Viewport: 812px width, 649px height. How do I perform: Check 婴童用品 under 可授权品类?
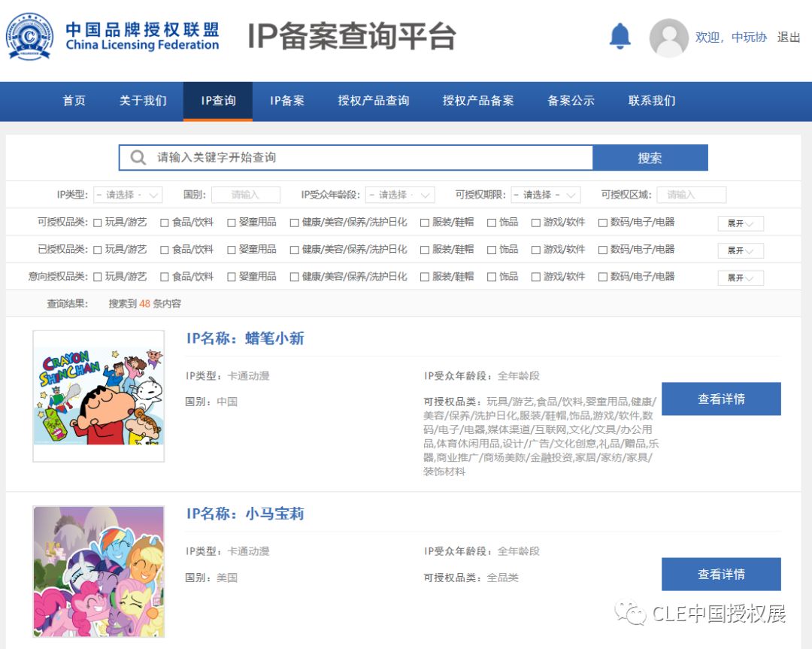(x=232, y=223)
